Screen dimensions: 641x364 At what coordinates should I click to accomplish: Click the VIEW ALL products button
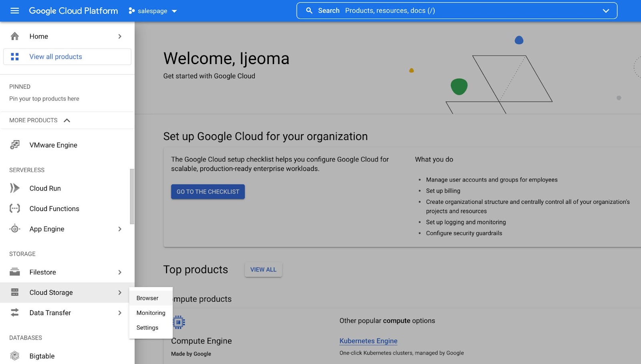[x=263, y=269]
